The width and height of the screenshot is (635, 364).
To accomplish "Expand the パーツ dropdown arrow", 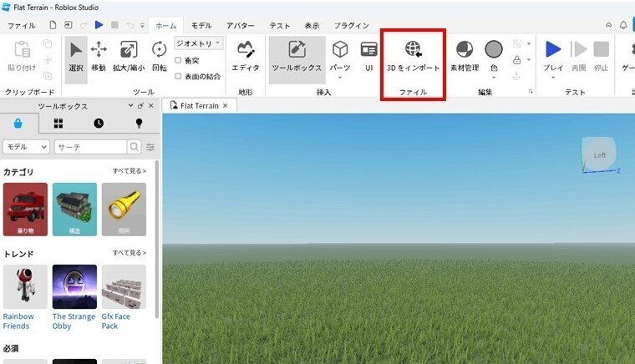I will [340, 78].
